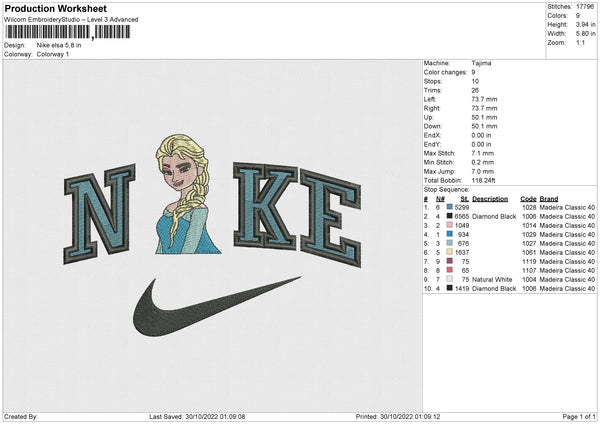Click the black Nike swoosh in the preview
The width and height of the screenshot is (600, 424).
coord(217,307)
